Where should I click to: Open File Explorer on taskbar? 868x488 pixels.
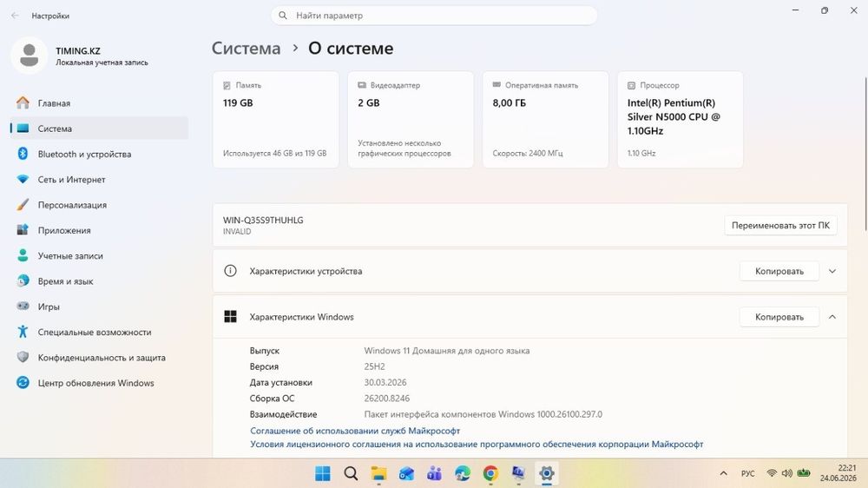tap(378, 473)
